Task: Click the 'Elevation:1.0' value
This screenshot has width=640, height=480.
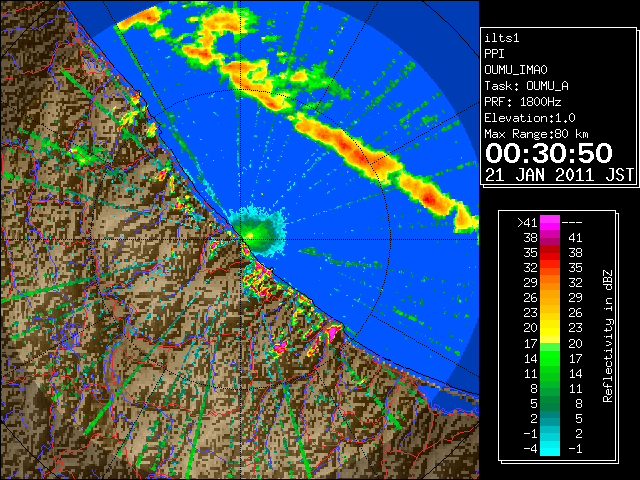Action: coord(530,118)
